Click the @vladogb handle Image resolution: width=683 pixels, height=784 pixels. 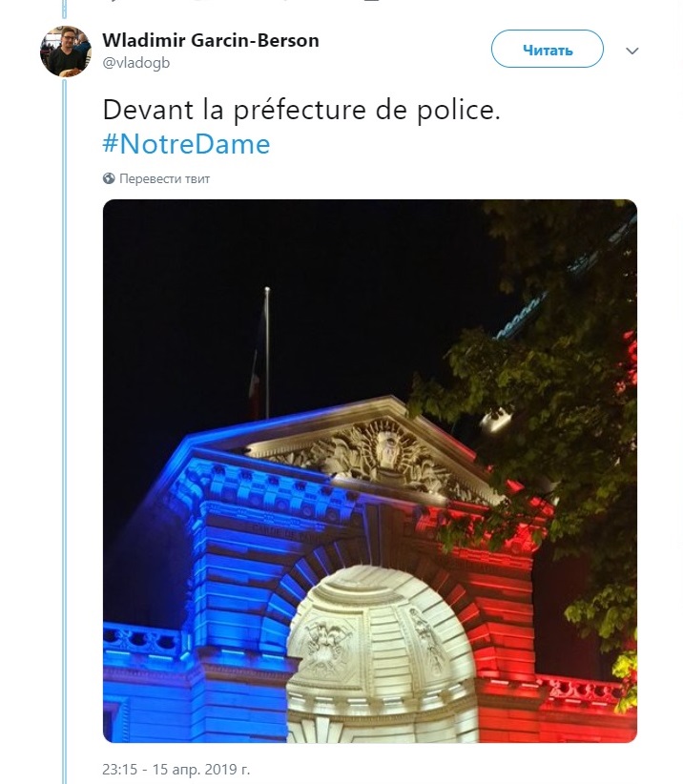136,63
